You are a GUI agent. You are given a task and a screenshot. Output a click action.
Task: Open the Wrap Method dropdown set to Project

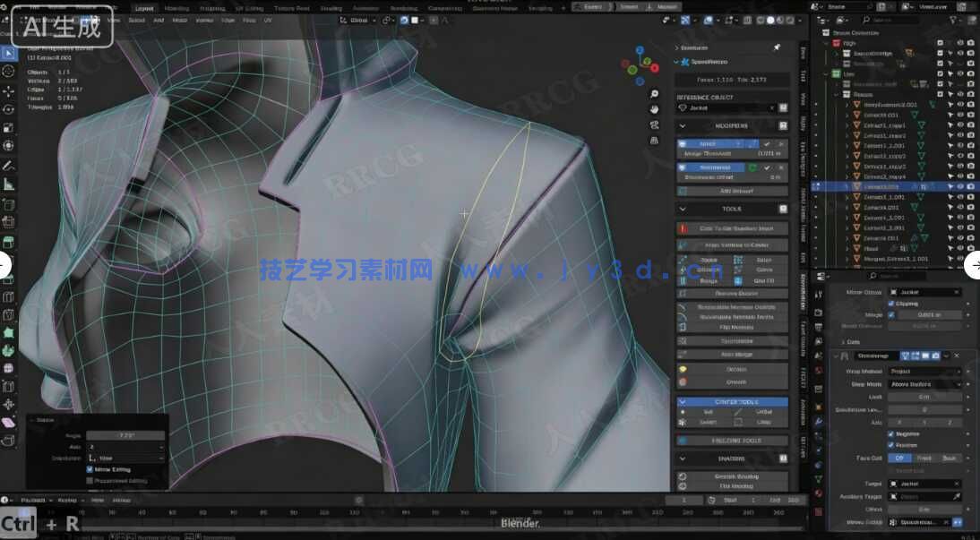(x=924, y=370)
